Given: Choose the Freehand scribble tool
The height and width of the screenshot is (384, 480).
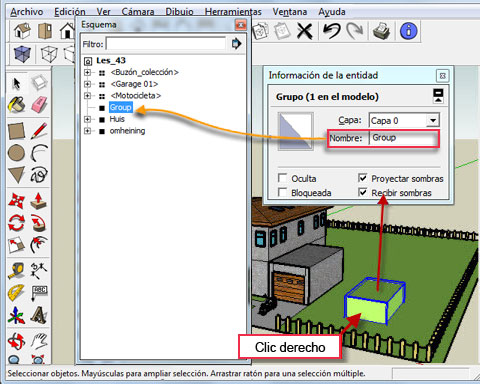Looking at the screenshot, I should (39, 174).
